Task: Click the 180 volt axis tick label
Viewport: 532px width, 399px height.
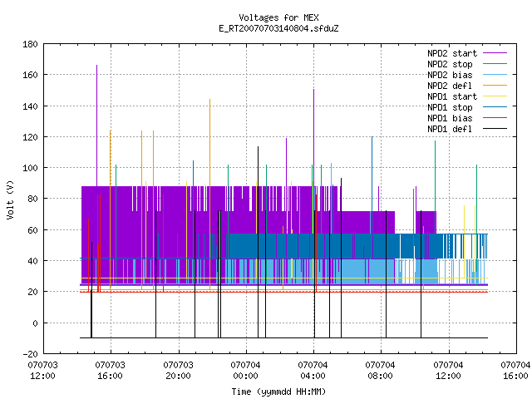Action: pyautogui.click(x=30, y=44)
